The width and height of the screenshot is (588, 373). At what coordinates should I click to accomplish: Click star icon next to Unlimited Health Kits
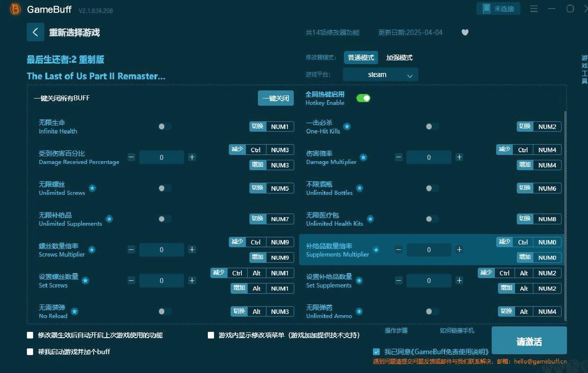click(370, 219)
